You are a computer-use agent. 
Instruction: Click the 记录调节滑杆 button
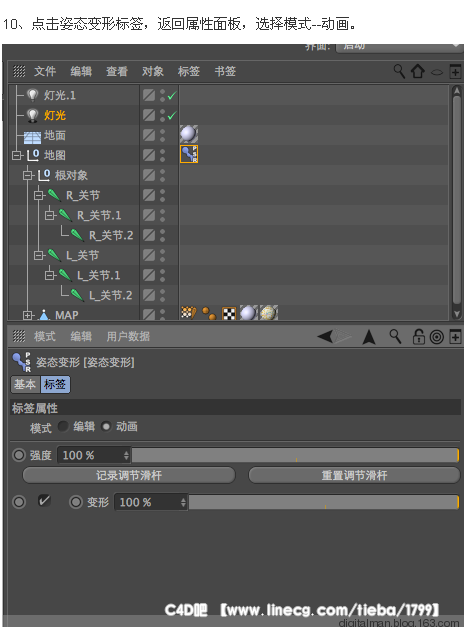point(129,475)
